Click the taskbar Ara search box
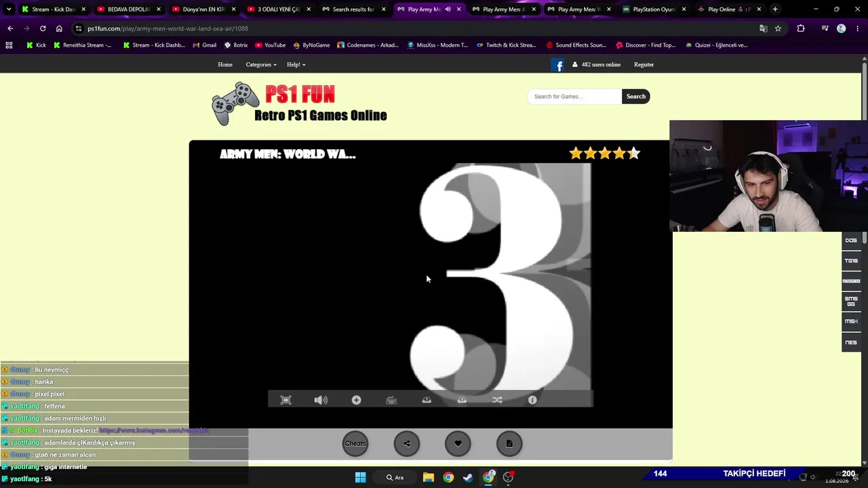The width and height of the screenshot is (868, 488). click(x=395, y=477)
